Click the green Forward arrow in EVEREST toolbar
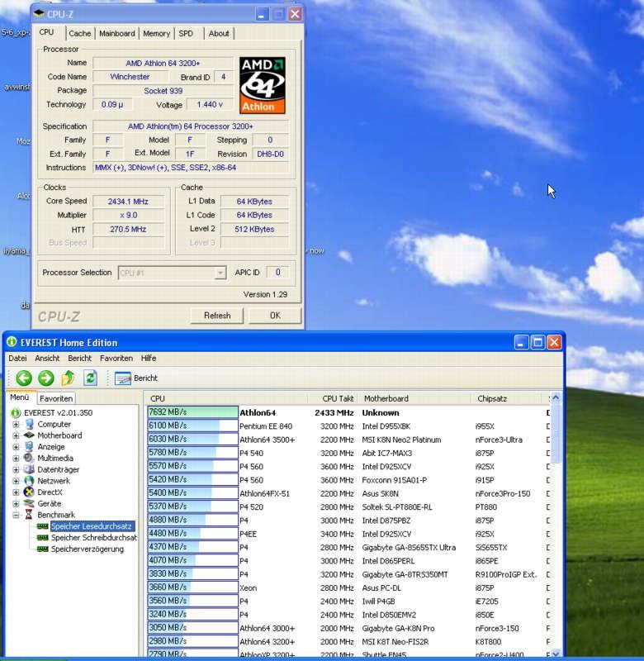This screenshot has width=644, height=661. click(x=46, y=378)
